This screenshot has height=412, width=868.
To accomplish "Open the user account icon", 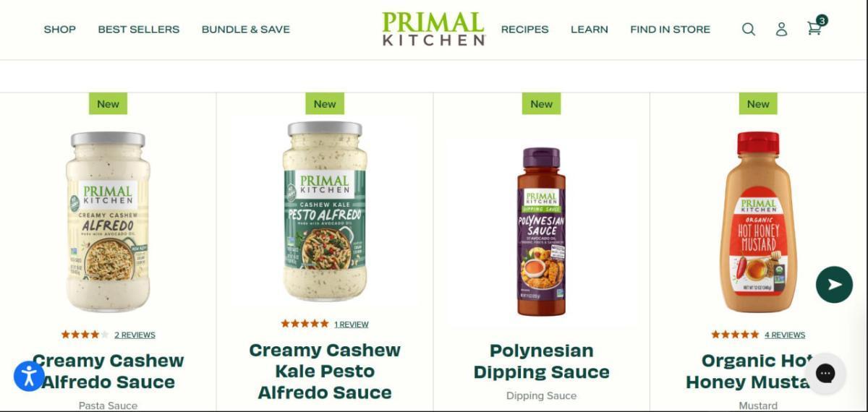I will click(x=781, y=29).
